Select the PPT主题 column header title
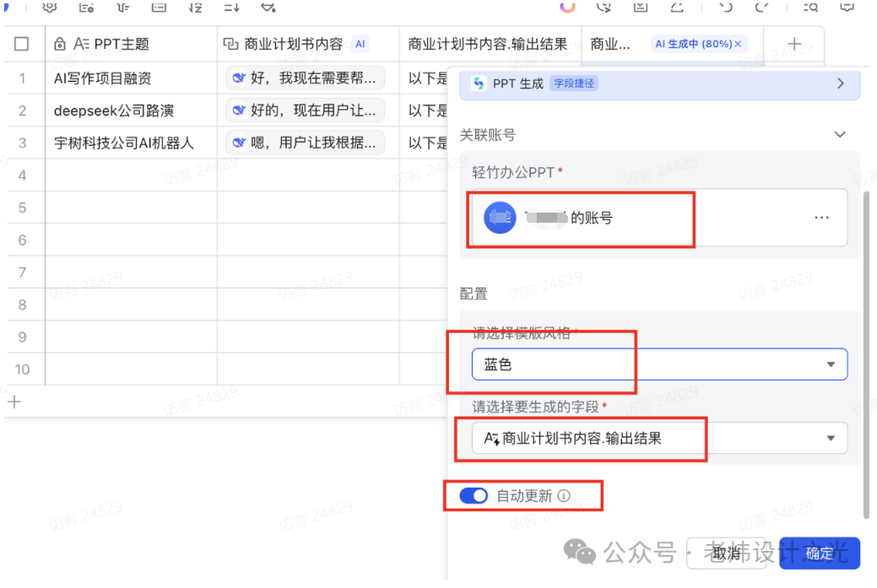The image size is (877, 588). (x=122, y=44)
